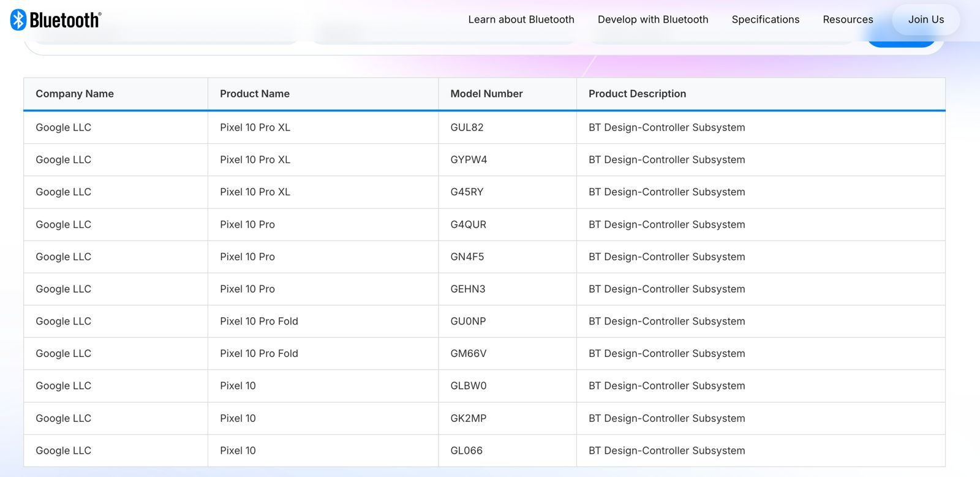Select model number GUL82

tap(467, 127)
